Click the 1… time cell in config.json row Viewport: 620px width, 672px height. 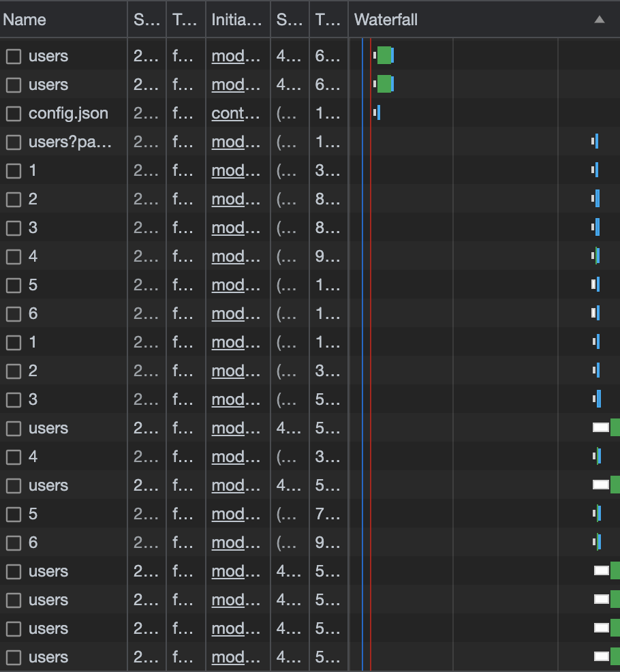328,114
